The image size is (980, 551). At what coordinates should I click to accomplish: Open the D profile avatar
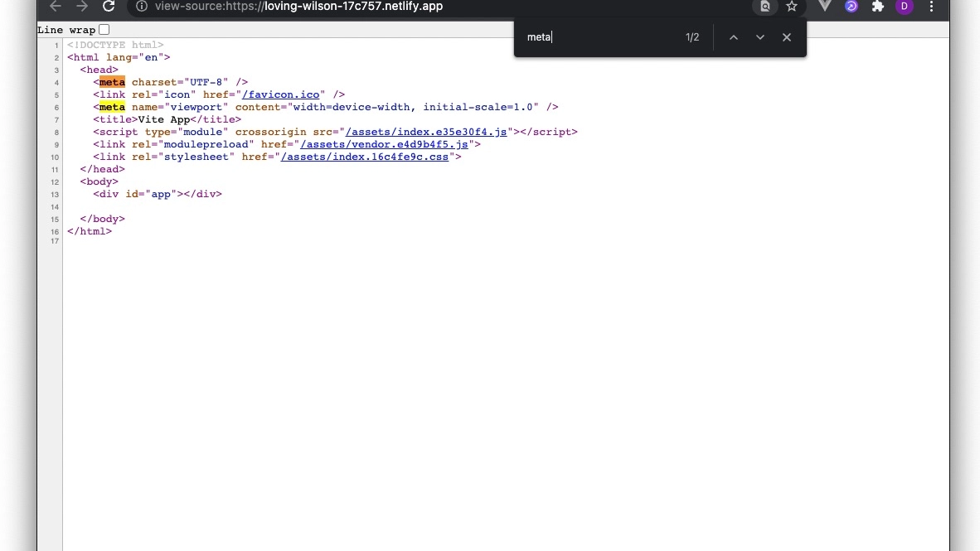tap(904, 7)
